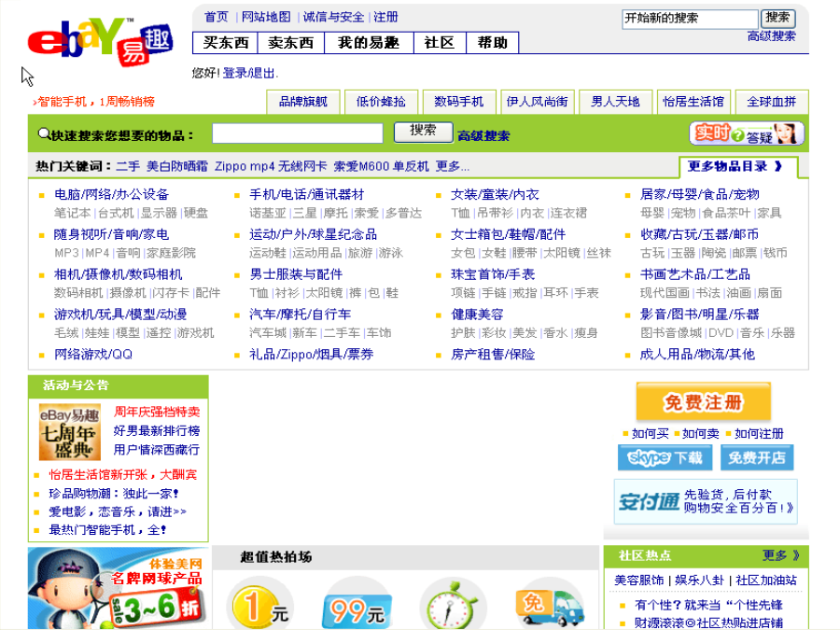Open 美容服饰 community link
Viewport: 840px width, 630px height.
pos(639,581)
